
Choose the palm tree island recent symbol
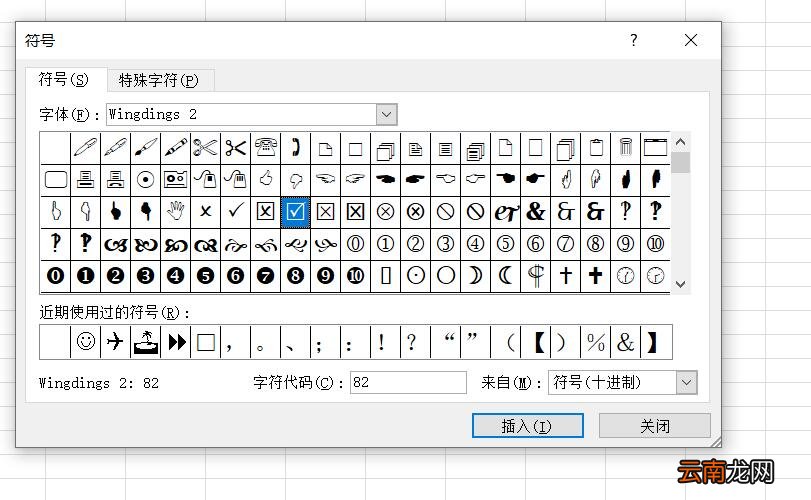(x=145, y=342)
